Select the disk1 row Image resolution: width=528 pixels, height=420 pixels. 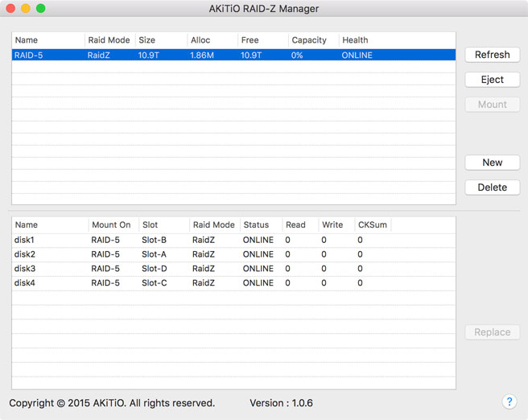233,240
